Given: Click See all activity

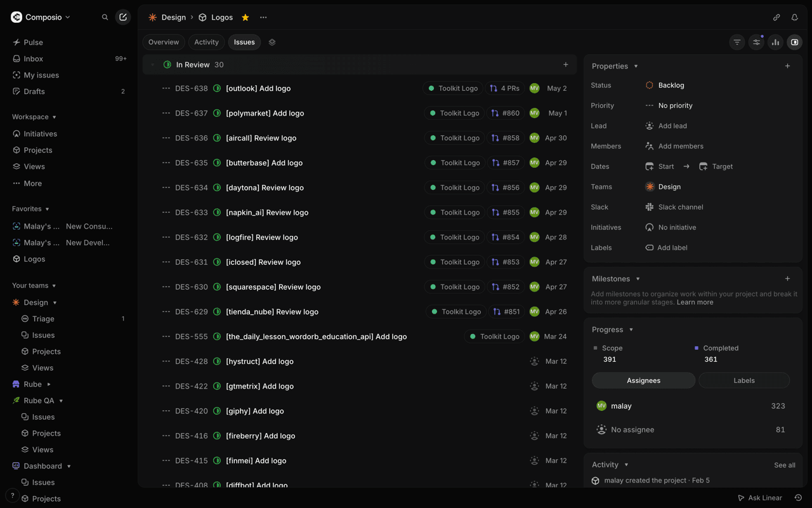Looking at the screenshot, I should coord(785,465).
